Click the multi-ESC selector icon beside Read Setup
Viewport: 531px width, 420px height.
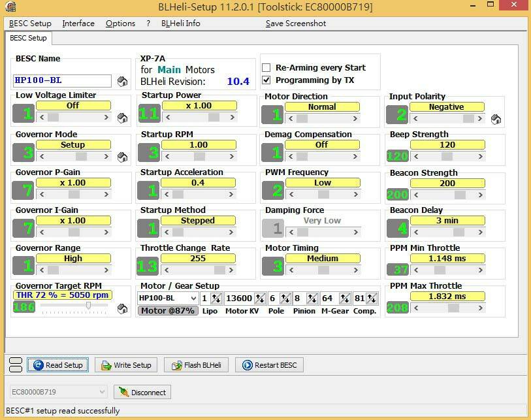pyautogui.click(x=15, y=364)
